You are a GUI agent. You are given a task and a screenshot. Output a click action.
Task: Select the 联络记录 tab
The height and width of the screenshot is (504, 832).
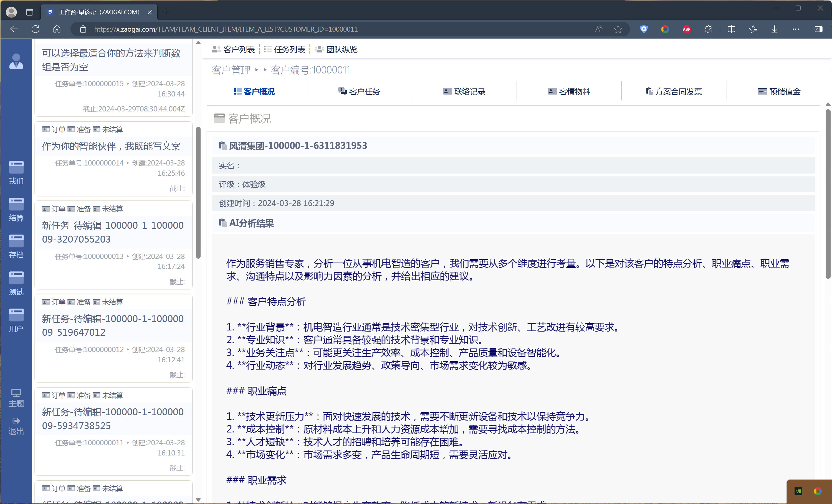point(464,91)
